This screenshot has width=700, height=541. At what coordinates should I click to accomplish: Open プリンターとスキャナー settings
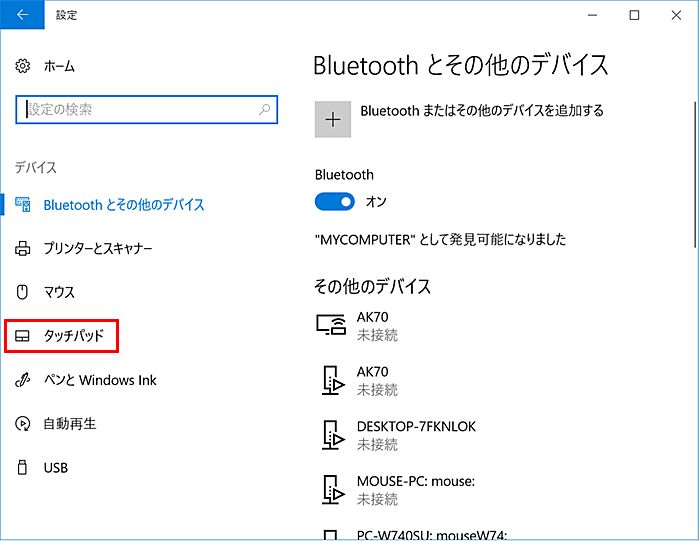(97, 248)
